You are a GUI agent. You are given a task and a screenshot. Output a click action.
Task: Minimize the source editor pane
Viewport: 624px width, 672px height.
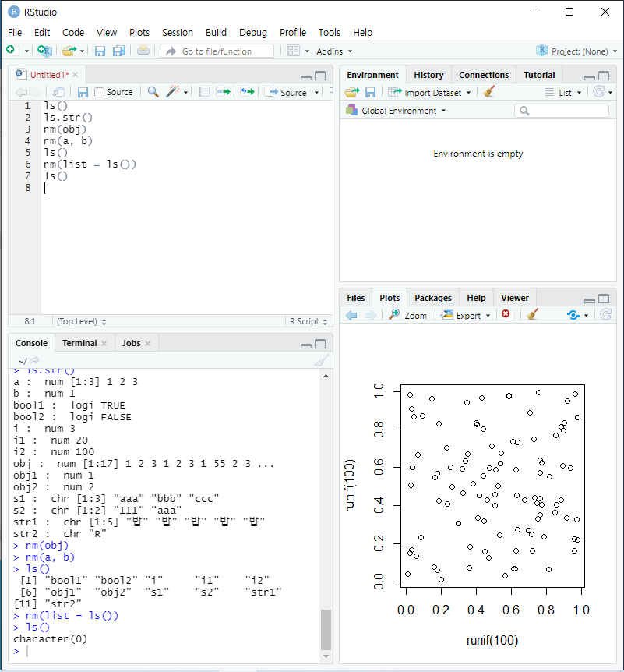(306, 76)
